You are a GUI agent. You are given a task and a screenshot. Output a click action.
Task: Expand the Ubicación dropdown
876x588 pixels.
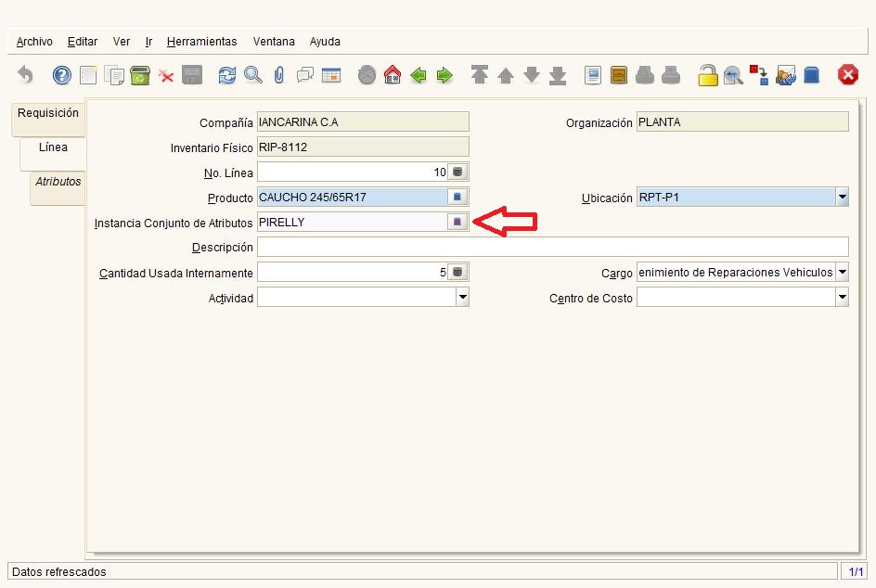click(x=842, y=198)
